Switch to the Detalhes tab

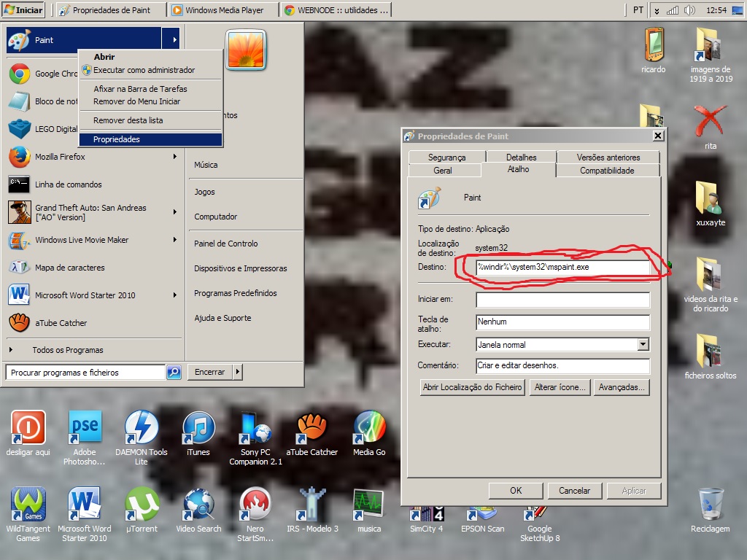tap(521, 157)
